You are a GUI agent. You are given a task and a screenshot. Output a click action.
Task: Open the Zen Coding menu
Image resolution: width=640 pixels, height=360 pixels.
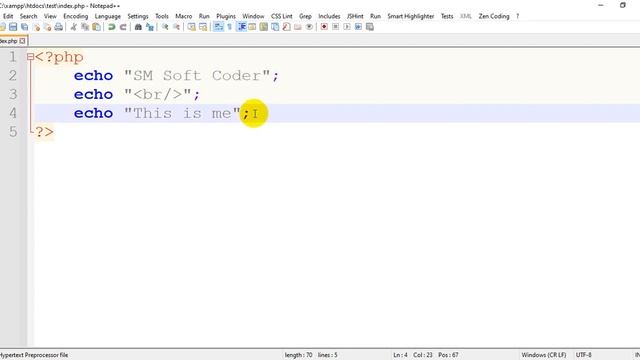pyautogui.click(x=494, y=16)
